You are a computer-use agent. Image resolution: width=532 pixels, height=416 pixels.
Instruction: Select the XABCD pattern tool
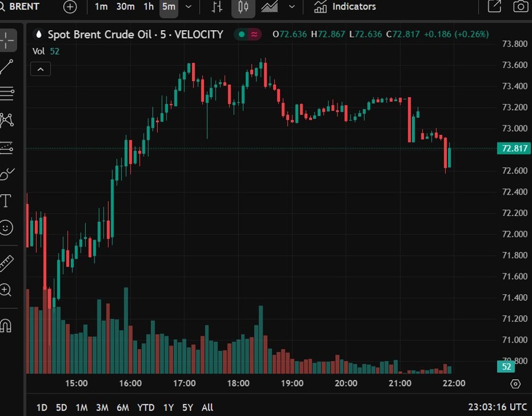[x=7, y=120]
